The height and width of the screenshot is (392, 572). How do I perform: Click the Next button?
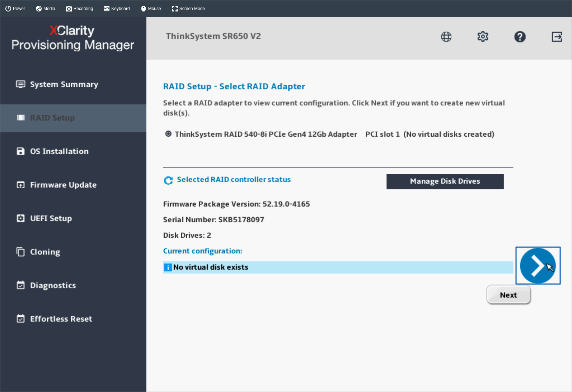(508, 295)
